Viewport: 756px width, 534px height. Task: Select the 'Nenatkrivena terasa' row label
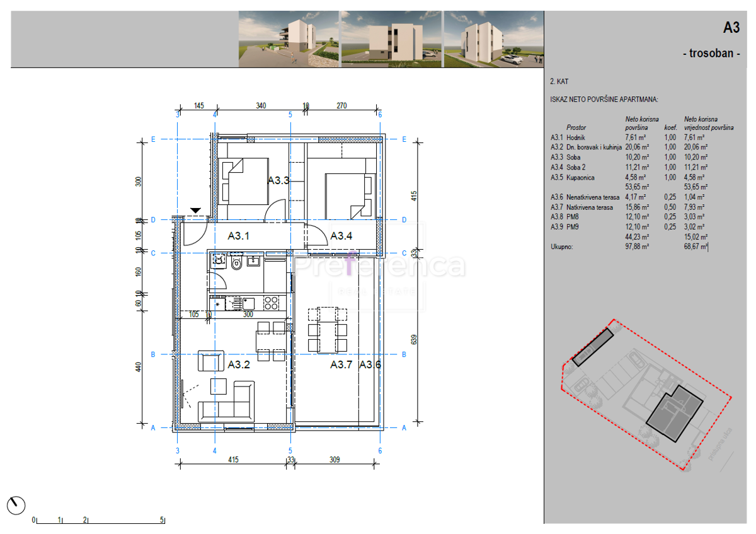pos(592,197)
